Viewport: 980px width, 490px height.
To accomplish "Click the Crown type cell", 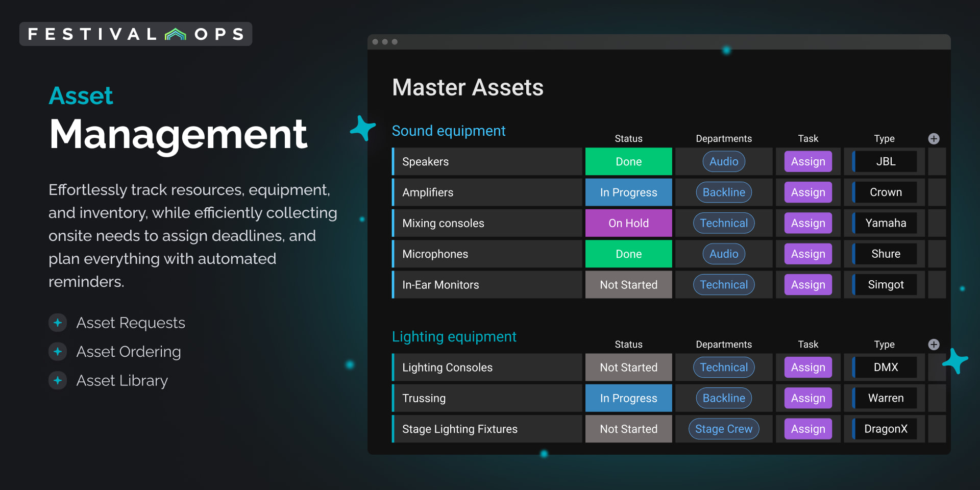I will tap(885, 192).
